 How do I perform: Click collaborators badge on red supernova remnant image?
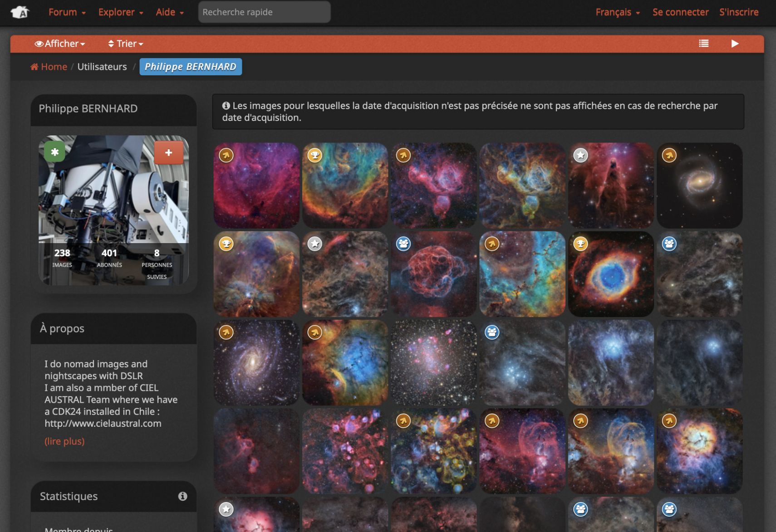(403, 244)
